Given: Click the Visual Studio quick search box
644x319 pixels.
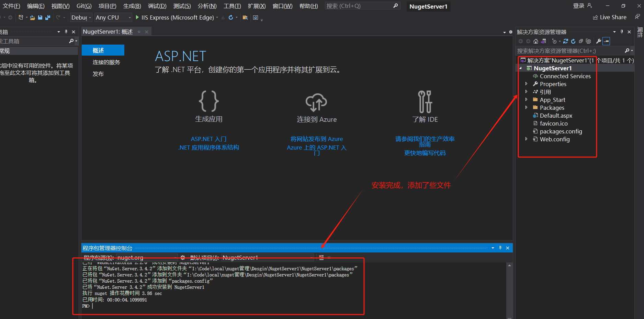Looking at the screenshot, I should [x=361, y=5].
